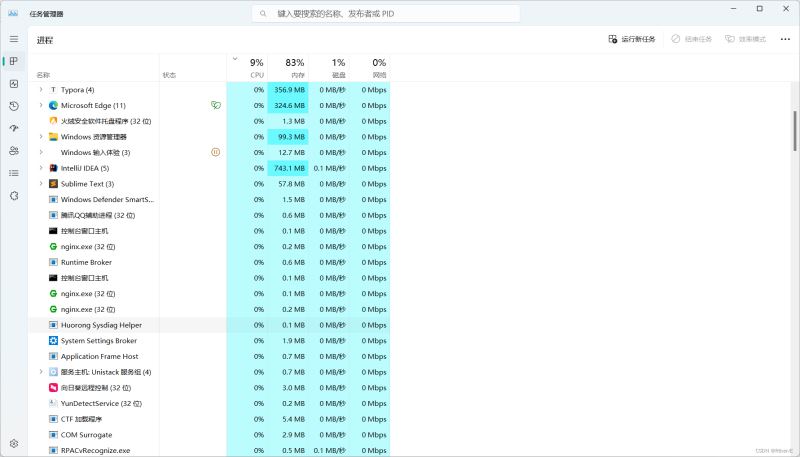Expand the Typora (4) process group
This screenshot has height=457, width=800.
(x=41, y=90)
